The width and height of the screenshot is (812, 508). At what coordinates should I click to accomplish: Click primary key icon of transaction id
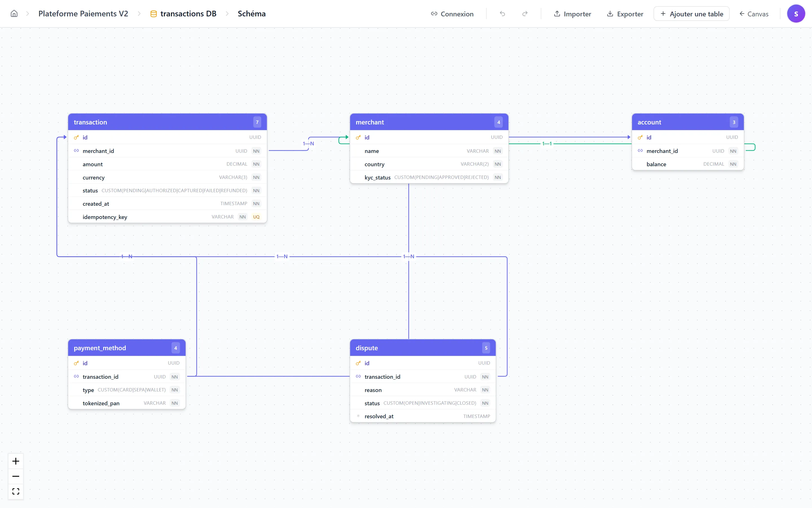click(x=76, y=137)
